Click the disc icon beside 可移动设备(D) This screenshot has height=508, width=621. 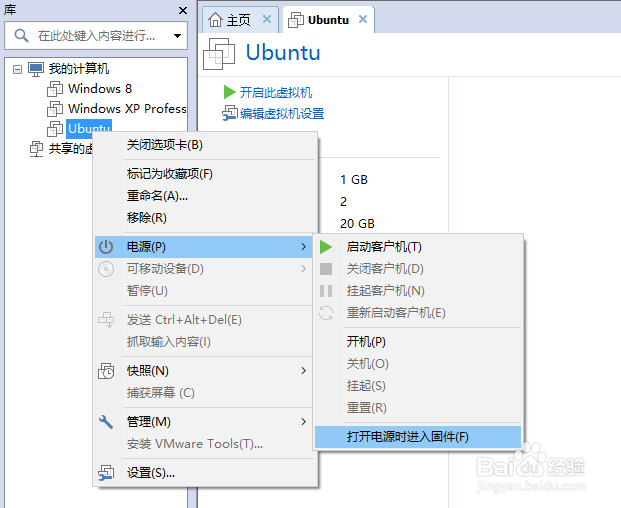coord(106,269)
